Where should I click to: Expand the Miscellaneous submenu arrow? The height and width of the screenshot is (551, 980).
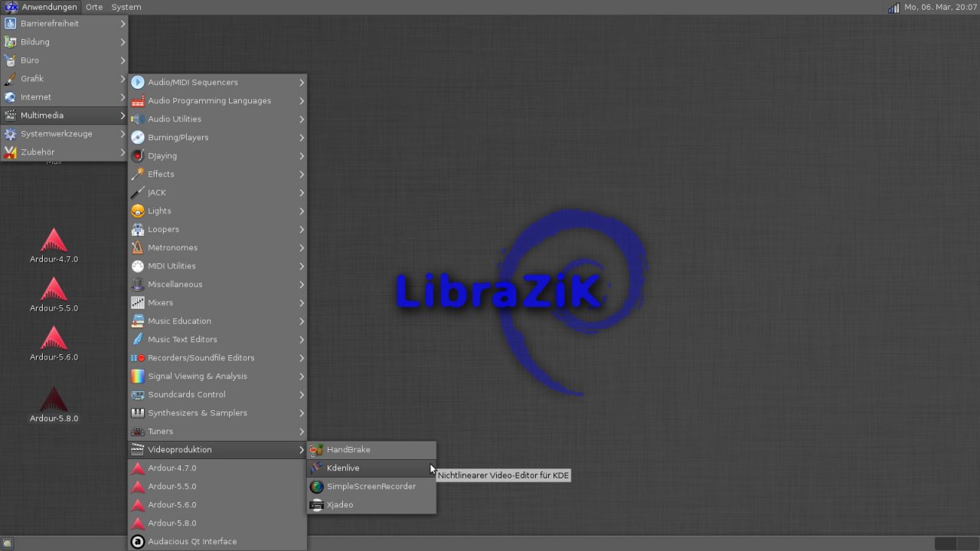(x=302, y=285)
